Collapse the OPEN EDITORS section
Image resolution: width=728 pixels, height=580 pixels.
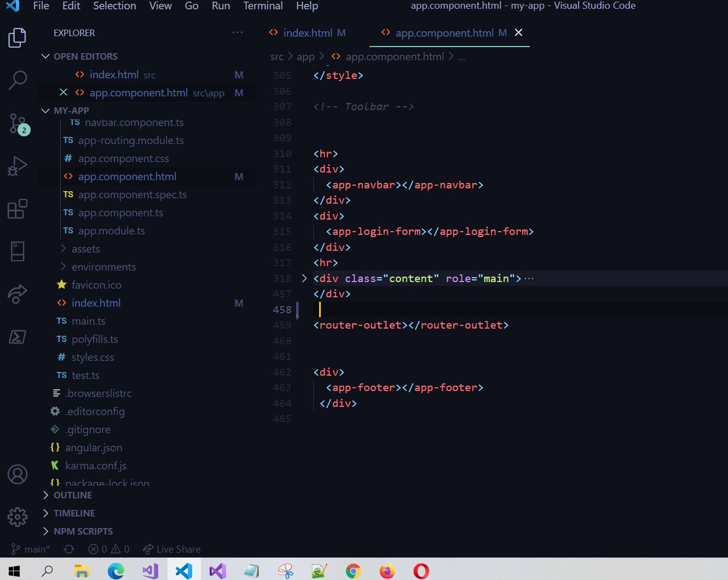[45, 56]
